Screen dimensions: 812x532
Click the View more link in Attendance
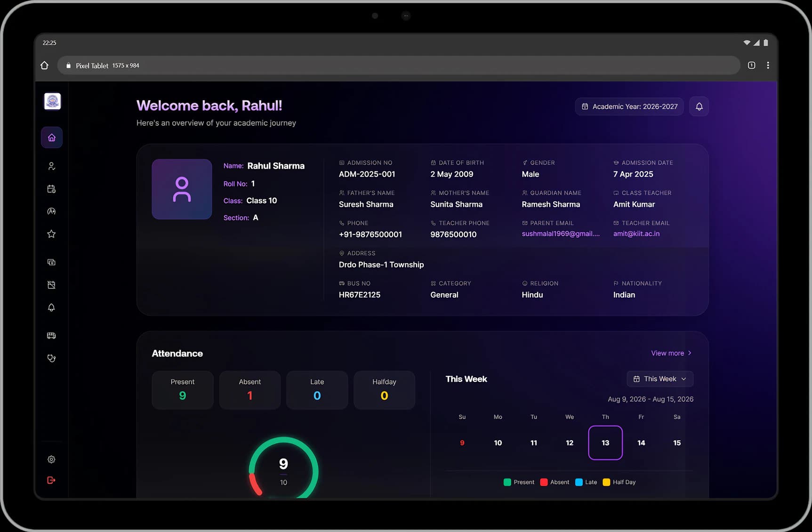pyautogui.click(x=671, y=353)
